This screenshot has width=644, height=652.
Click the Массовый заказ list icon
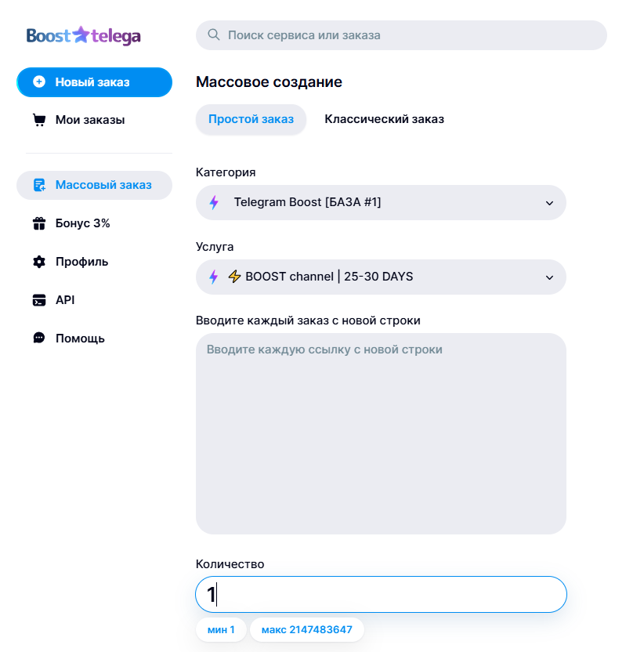pyautogui.click(x=39, y=185)
